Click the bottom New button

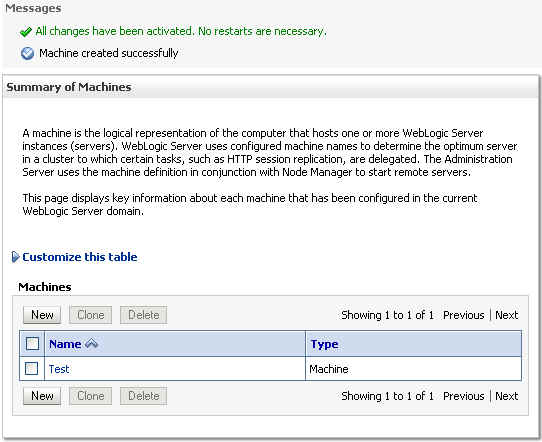tap(42, 396)
